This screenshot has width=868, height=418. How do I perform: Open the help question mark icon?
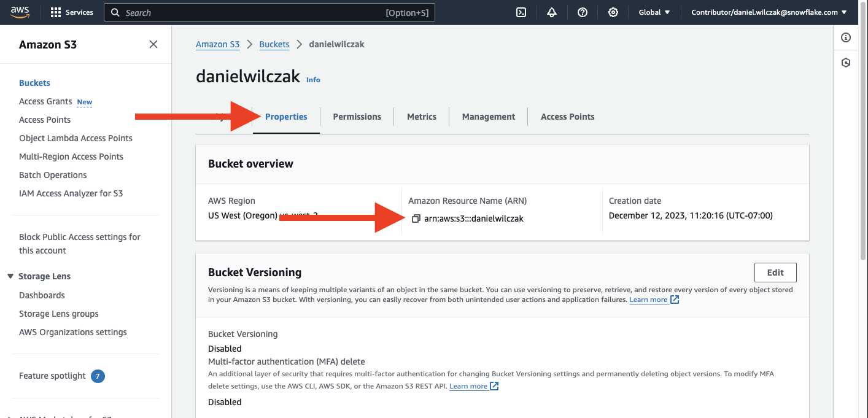tap(583, 12)
